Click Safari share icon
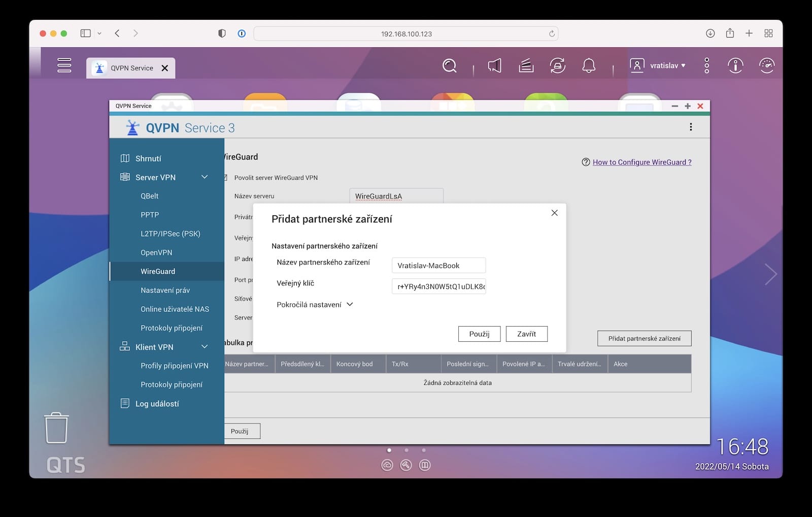Viewport: 812px width, 517px height. pyautogui.click(x=730, y=33)
